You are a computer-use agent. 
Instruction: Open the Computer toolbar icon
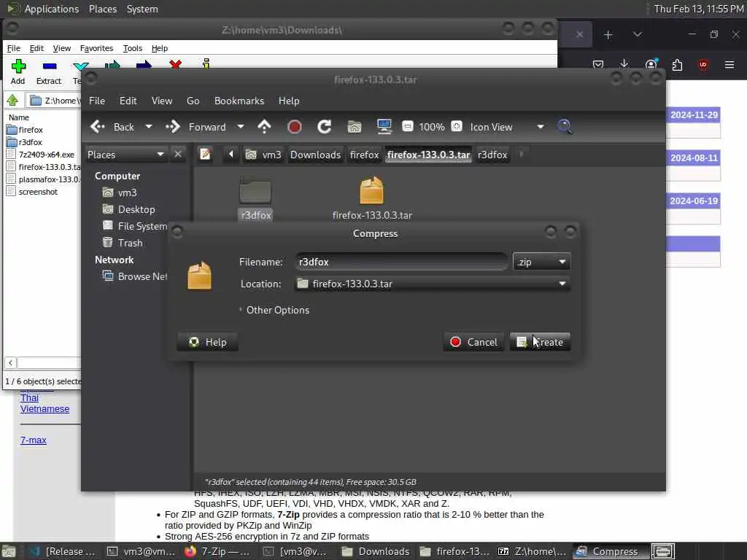tap(384, 127)
